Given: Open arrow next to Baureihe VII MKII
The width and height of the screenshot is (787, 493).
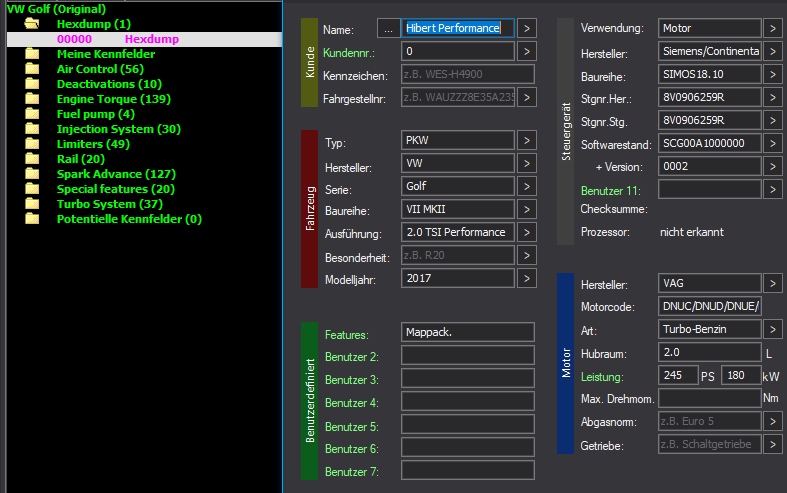Looking at the screenshot, I should point(527,209).
